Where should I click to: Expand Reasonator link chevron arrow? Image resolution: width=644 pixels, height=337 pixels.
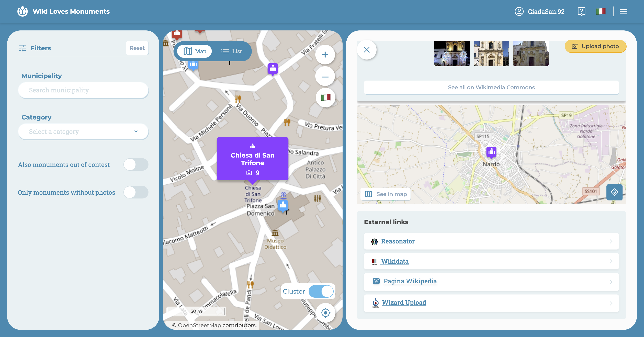pos(611,241)
